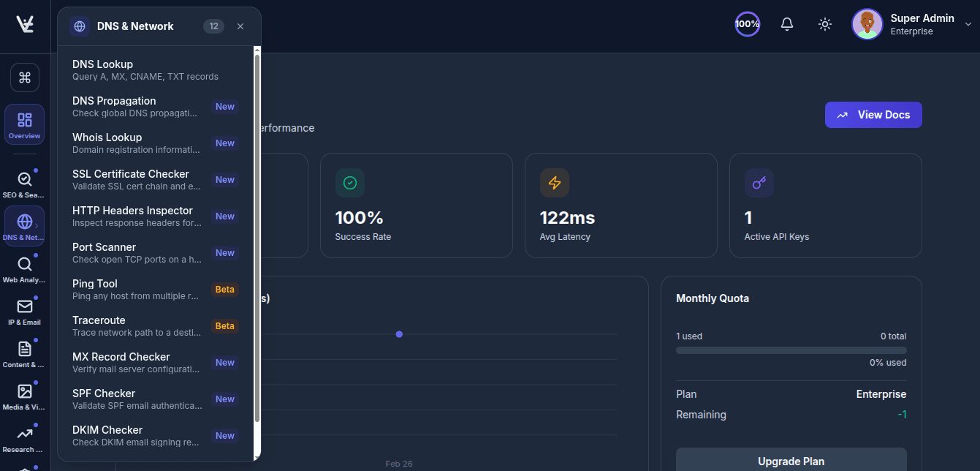The height and width of the screenshot is (471, 980).
Task: Open the DNS Lookup tool
Action: [x=146, y=69]
